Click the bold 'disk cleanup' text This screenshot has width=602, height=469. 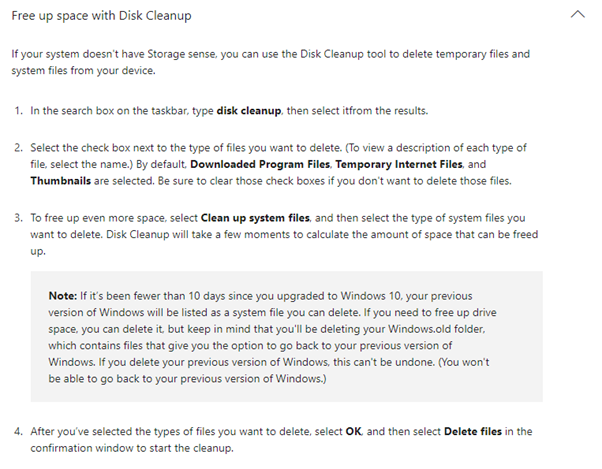click(x=249, y=111)
